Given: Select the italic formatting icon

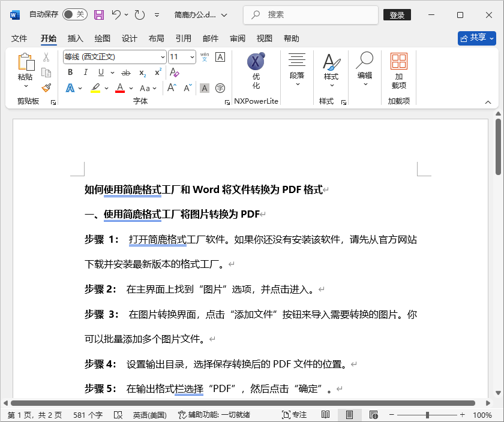Looking at the screenshot, I should pyautogui.click(x=85, y=72).
